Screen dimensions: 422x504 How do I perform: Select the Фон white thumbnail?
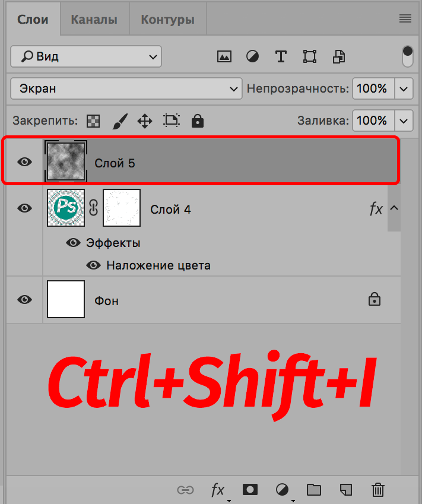tap(66, 299)
